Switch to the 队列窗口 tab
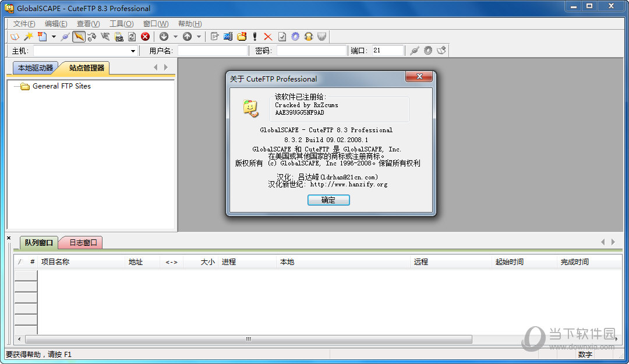The width and height of the screenshot is (629, 364). pos(39,243)
